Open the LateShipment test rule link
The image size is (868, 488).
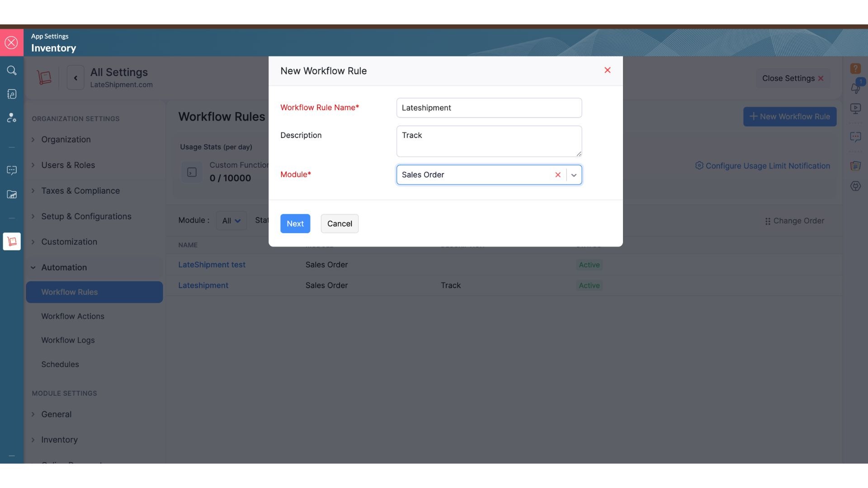[x=212, y=265]
